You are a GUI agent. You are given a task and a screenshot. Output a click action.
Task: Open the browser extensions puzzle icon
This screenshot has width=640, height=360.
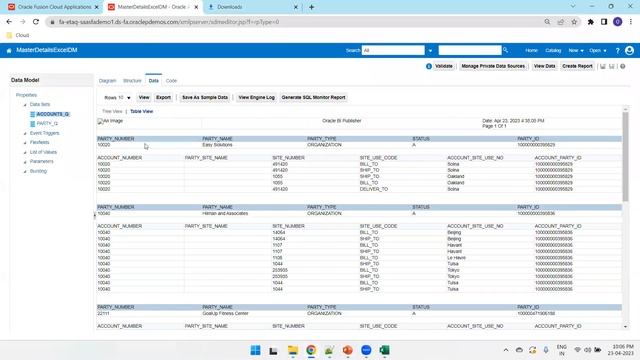(x=590, y=22)
